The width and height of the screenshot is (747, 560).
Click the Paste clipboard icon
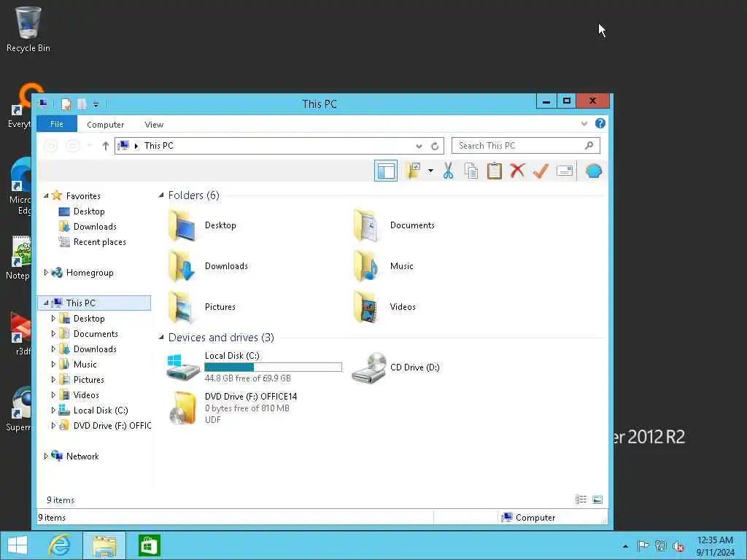494,171
